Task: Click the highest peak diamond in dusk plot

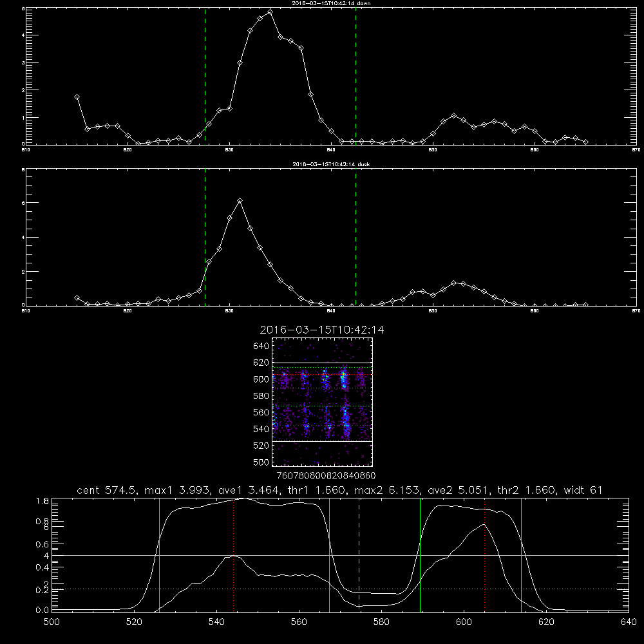Action: pos(240,200)
